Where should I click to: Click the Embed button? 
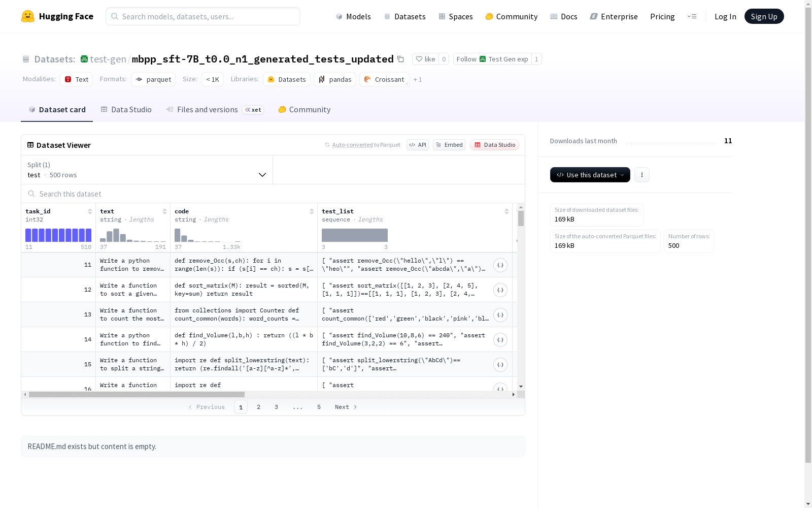[x=449, y=145]
